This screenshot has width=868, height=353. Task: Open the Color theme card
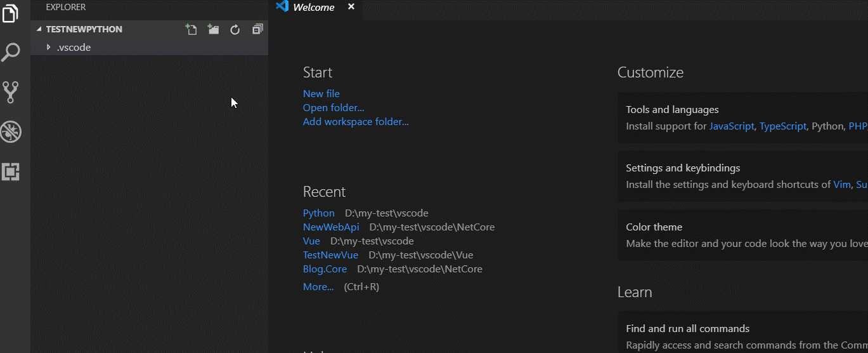coord(742,235)
